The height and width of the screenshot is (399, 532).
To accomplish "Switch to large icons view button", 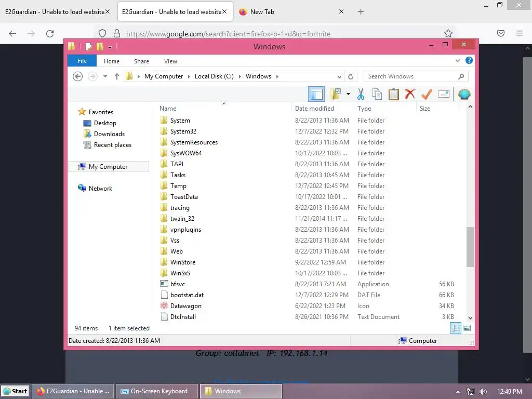I will [x=467, y=328].
